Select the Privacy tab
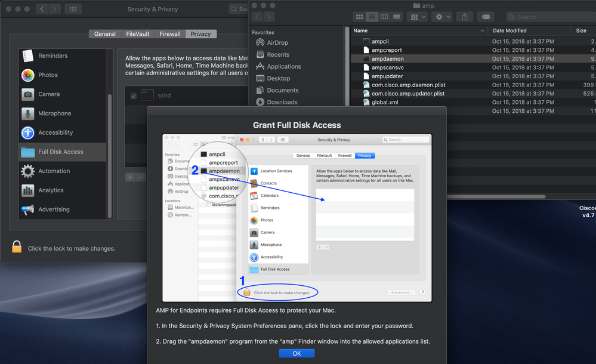Viewport: 596px width, 364px height. tap(200, 34)
